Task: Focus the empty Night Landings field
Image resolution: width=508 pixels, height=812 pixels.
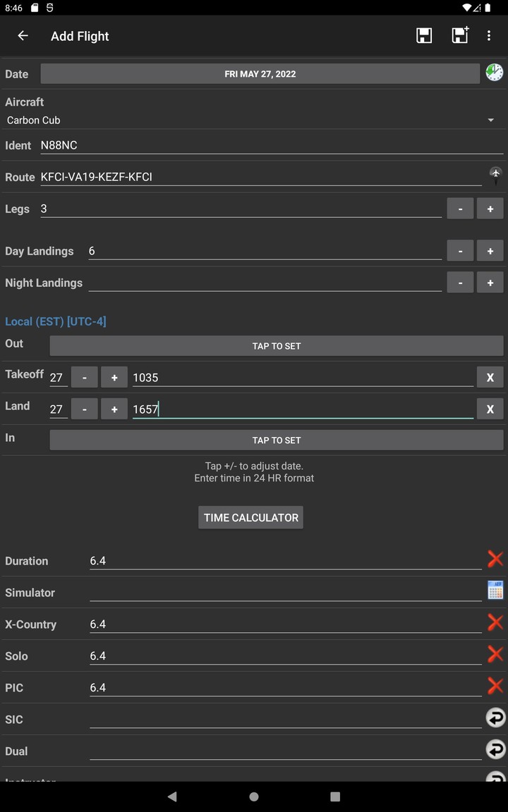Action: click(x=265, y=283)
